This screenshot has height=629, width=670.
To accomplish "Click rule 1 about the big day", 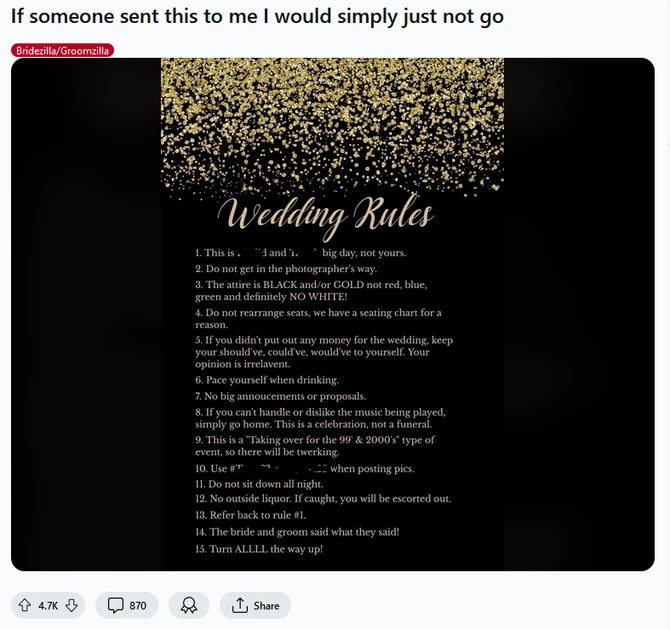I will [300, 253].
